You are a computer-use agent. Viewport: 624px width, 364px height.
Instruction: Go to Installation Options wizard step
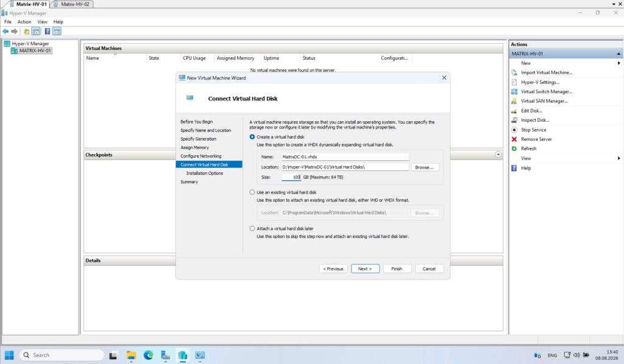pyautogui.click(x=205, y=173)
